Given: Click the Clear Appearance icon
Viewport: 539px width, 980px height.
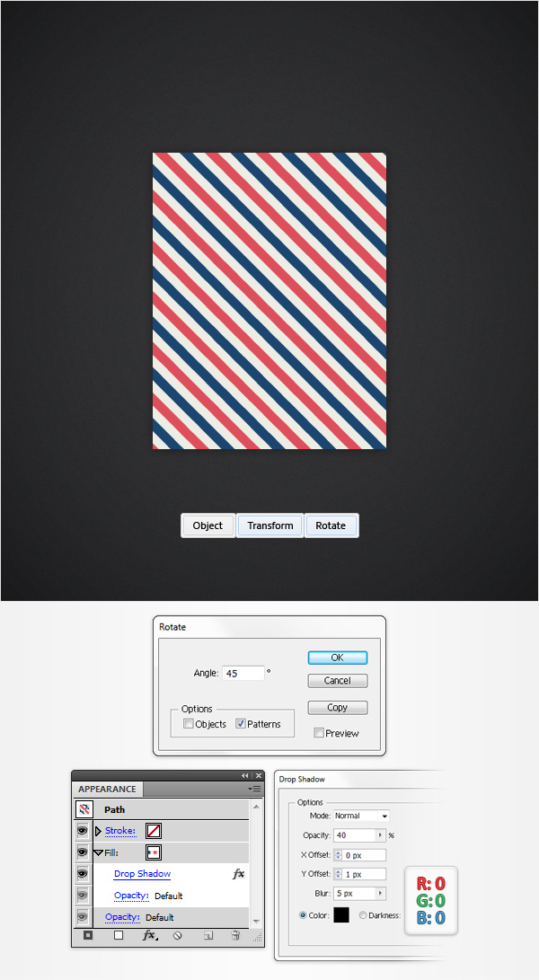Looking at the screenshot, I should coord(178,936).
